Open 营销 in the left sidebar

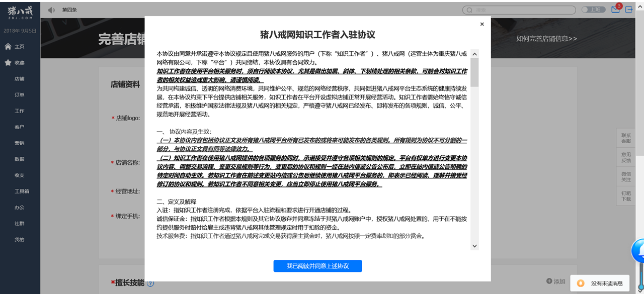[20, 143]
